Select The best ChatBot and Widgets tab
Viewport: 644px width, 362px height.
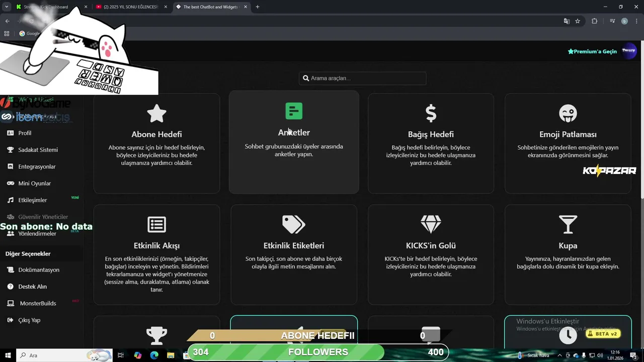click(211, 7)
